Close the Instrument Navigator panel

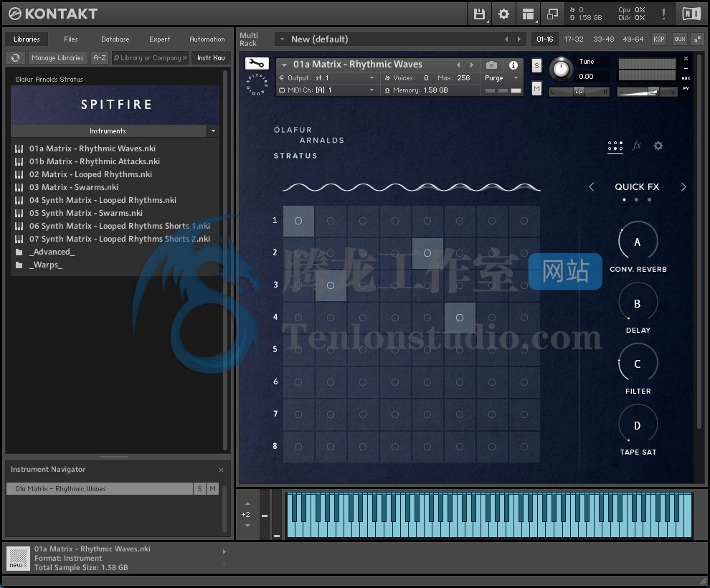(x=221, y=470)
